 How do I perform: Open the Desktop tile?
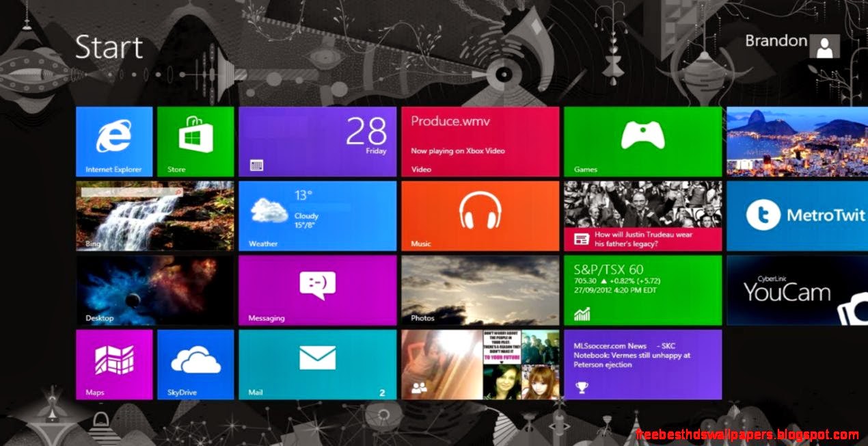pyautogui.click(x=154, y=291)
